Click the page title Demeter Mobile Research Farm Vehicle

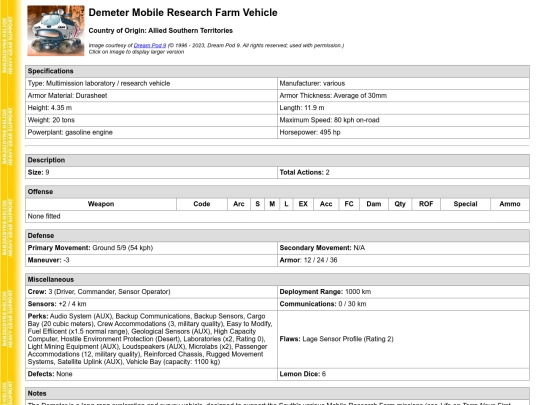(183, 13)
